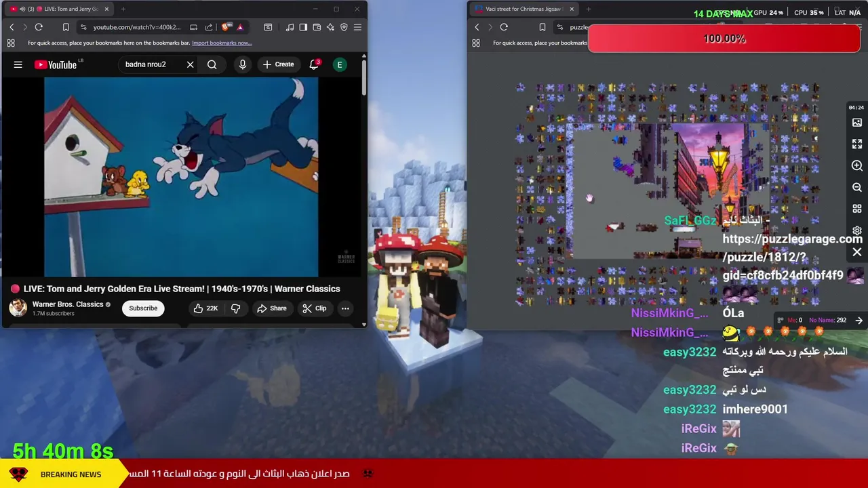Subscribe to Warner Bros. Classics
The height and width of the screenshot is (488, 868).
tap(143, 308)
